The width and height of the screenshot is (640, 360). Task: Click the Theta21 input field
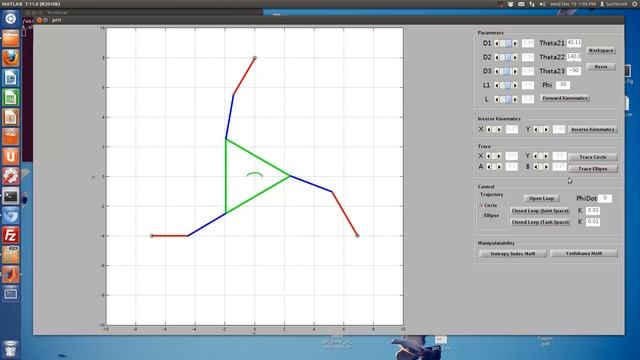point(574,43)
